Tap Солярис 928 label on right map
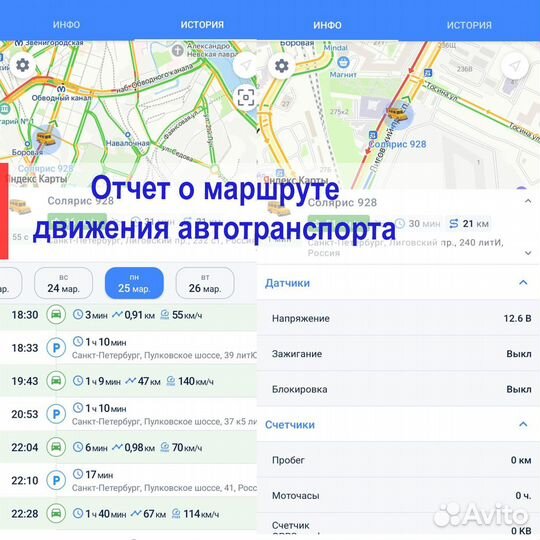This screenshot has width=540, height=540. tap(397, 144)
